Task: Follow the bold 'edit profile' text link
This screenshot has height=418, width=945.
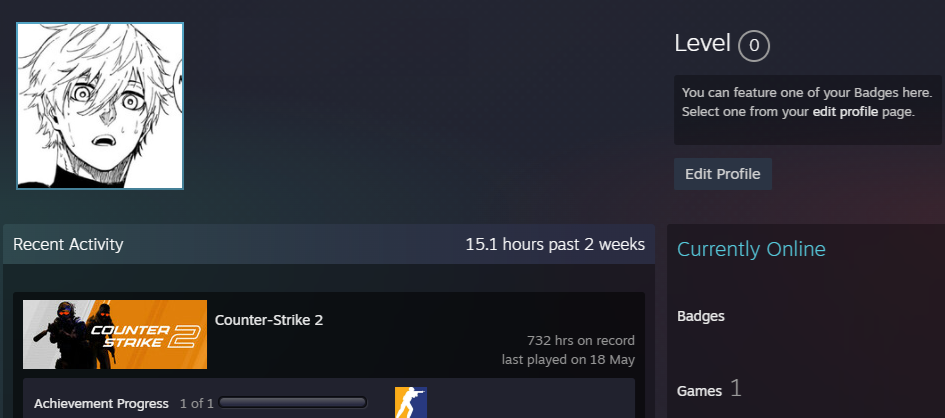Action: (x=846, y=112)
